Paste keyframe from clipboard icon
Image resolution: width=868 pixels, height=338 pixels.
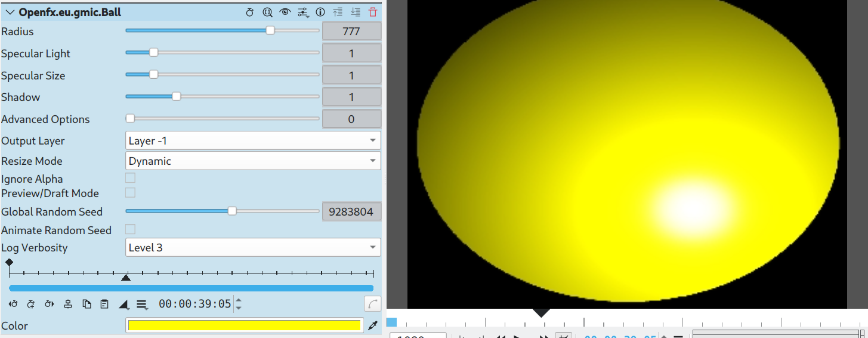pos(104,304)
